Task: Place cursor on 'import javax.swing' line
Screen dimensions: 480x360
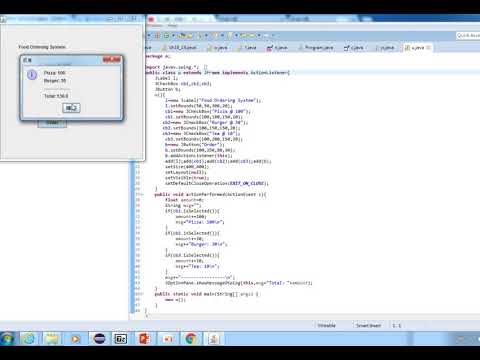Action: [x=172, y=67]
